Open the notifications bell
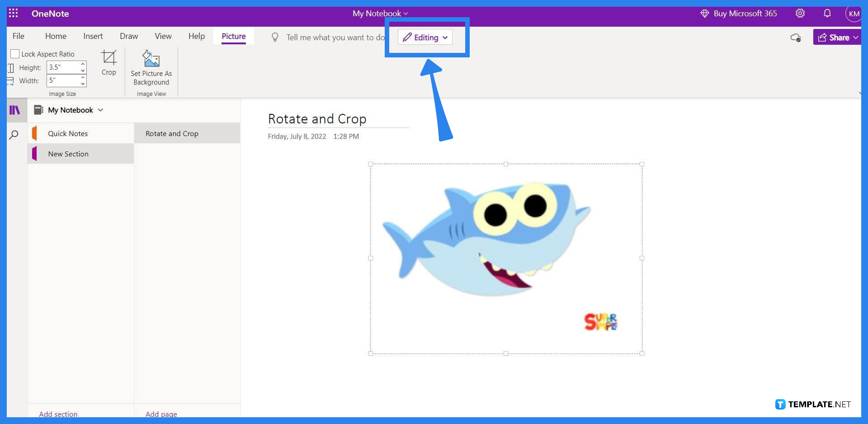The height and width of the screenshot is (424, 868). pos(827,13)
